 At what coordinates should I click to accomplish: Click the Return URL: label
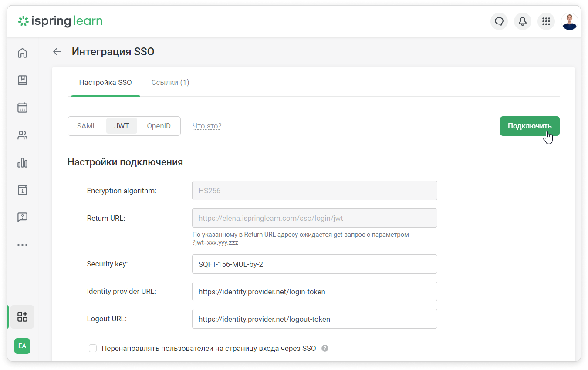[x=106, y=218]
